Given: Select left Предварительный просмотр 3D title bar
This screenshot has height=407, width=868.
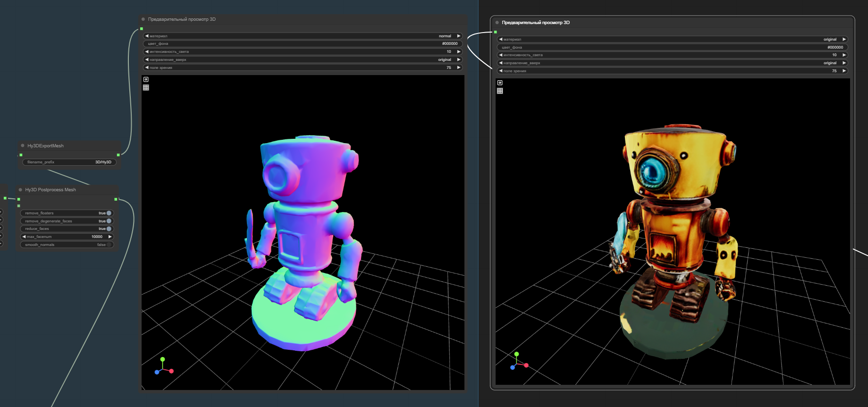Looking at the screenshot, I should click(303, 19).
